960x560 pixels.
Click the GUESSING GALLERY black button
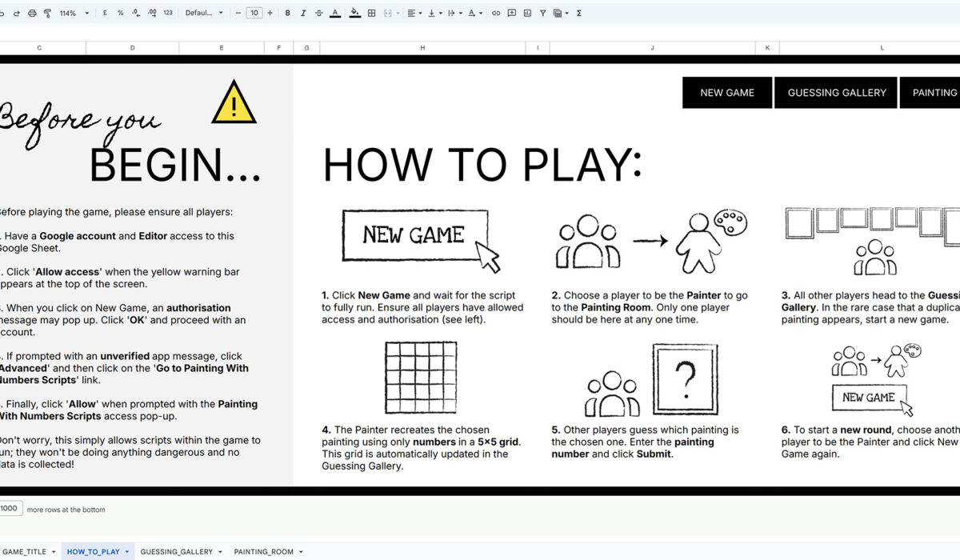(837, 93)
